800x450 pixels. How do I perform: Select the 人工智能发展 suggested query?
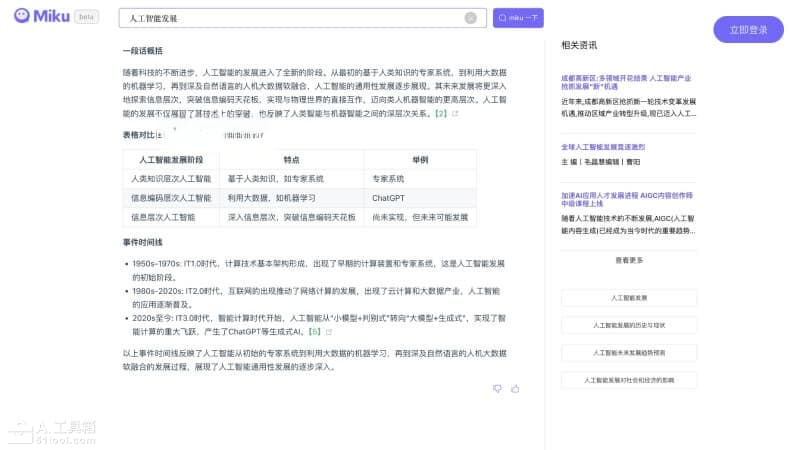[x=629, y=298]
